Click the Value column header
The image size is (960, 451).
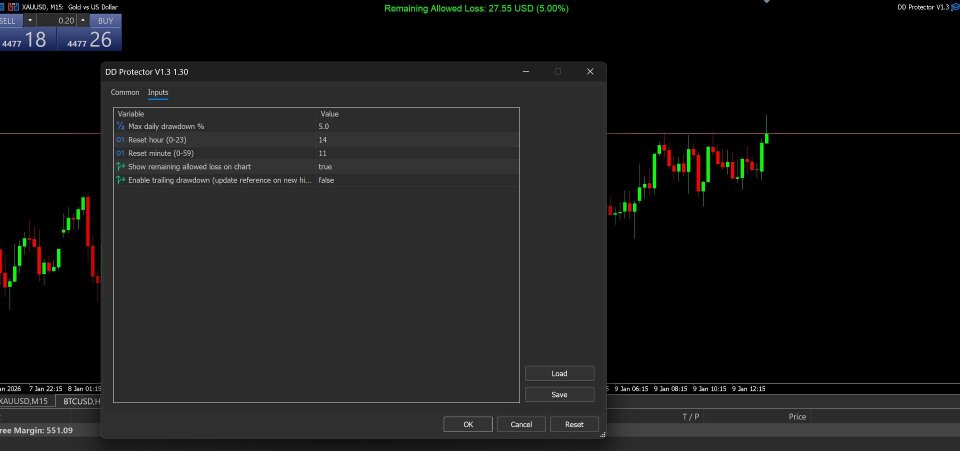329,114
